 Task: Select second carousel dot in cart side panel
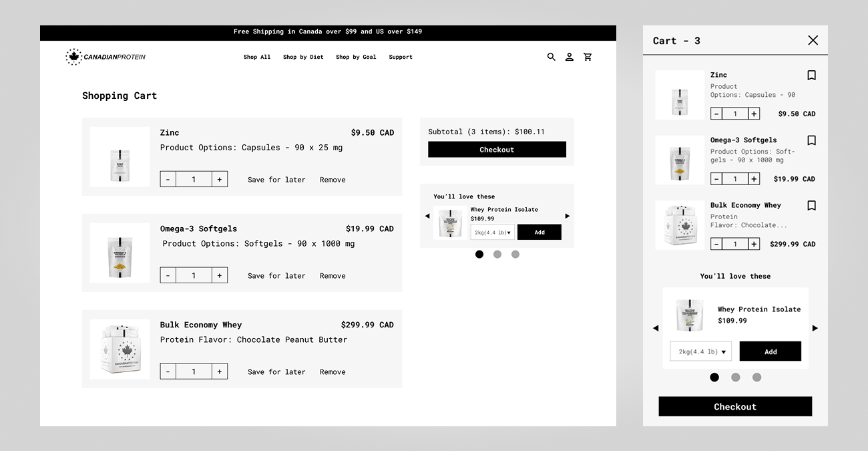click(736, 377)
